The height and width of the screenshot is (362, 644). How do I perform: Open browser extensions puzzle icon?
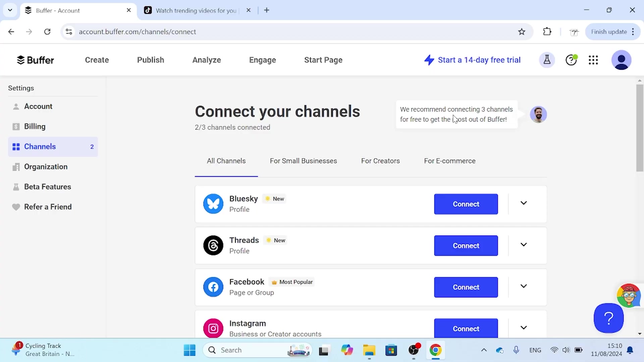point(547,32)
